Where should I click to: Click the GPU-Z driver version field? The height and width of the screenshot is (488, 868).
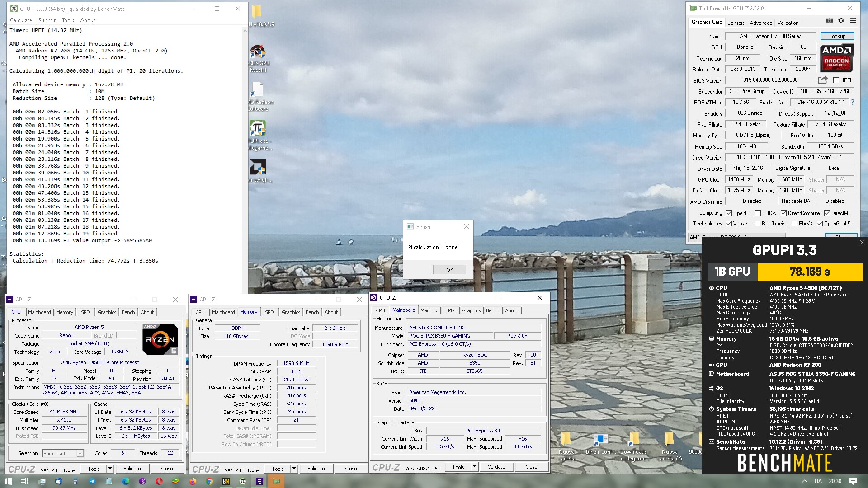tap(789, 157)
